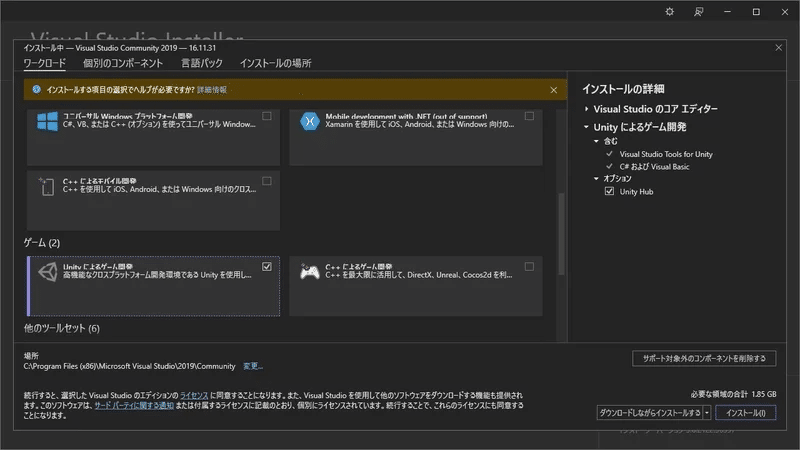800x450 pixels.
Task: Expand Visual Studio core editor details
Action: 586,109
